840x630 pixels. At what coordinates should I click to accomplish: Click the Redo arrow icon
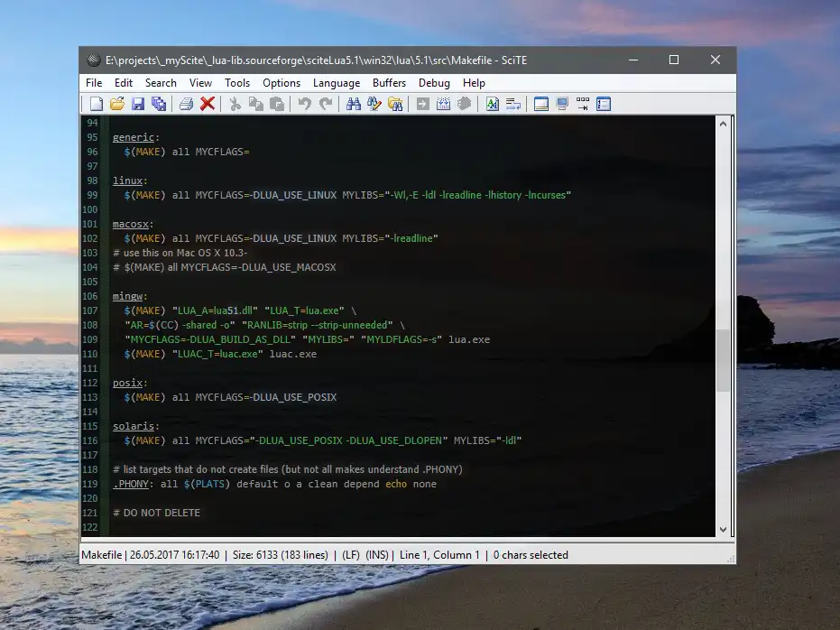(x=326, y=104)
